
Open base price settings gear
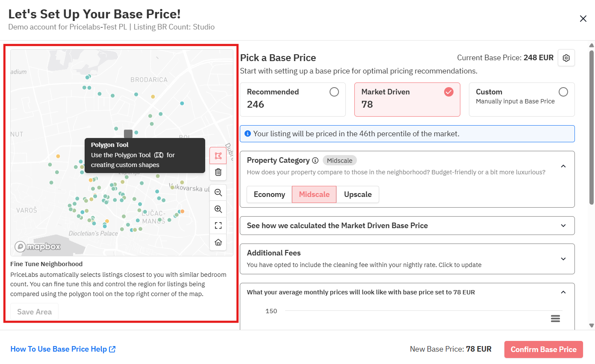tap(566, 58)
